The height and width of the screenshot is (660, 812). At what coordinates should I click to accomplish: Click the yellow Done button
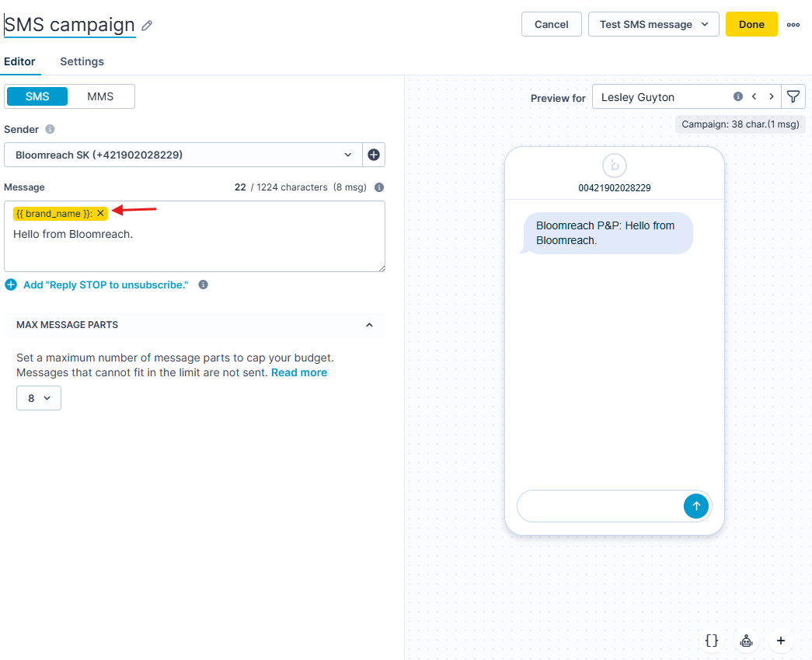(751, 24)
